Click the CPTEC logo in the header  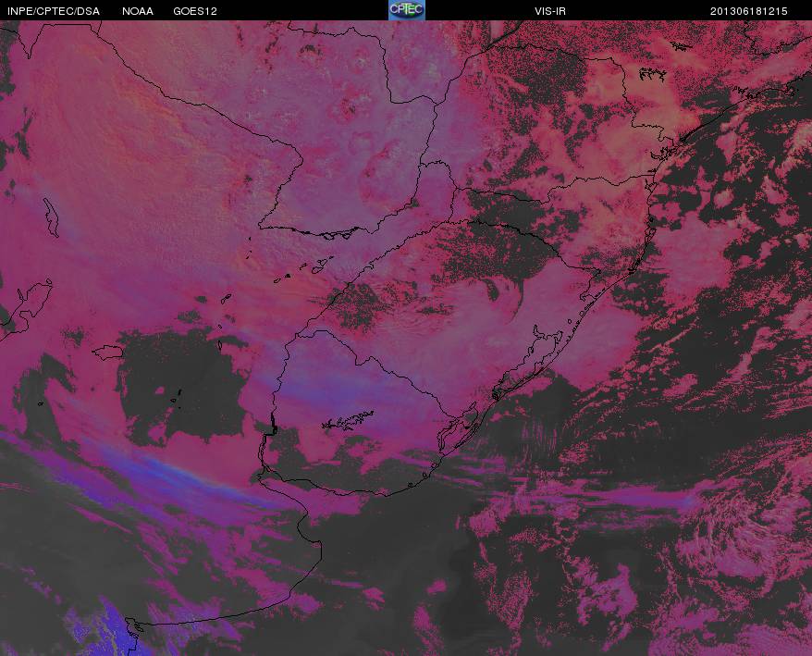point(407,10)
